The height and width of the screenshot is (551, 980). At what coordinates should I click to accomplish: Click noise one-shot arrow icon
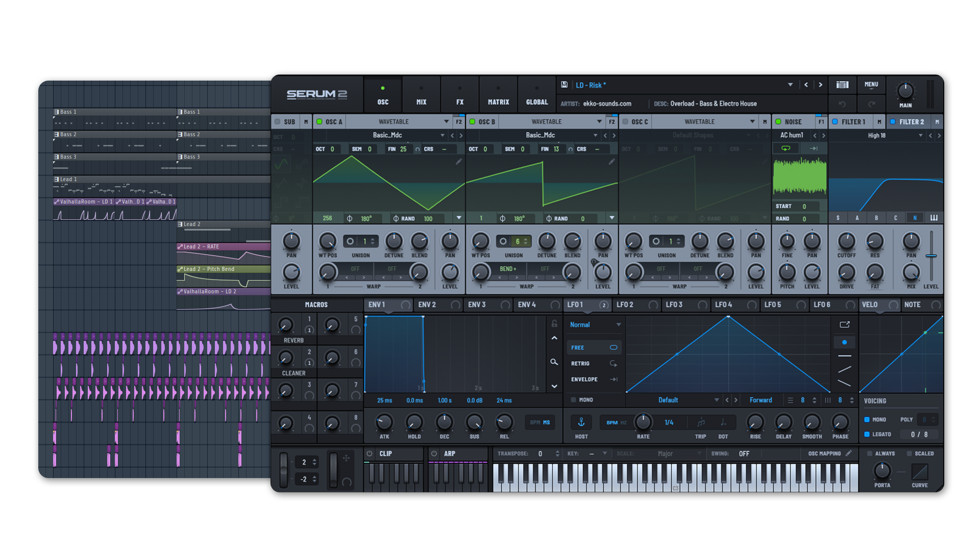pyautogui.click(x=814, y=148)
